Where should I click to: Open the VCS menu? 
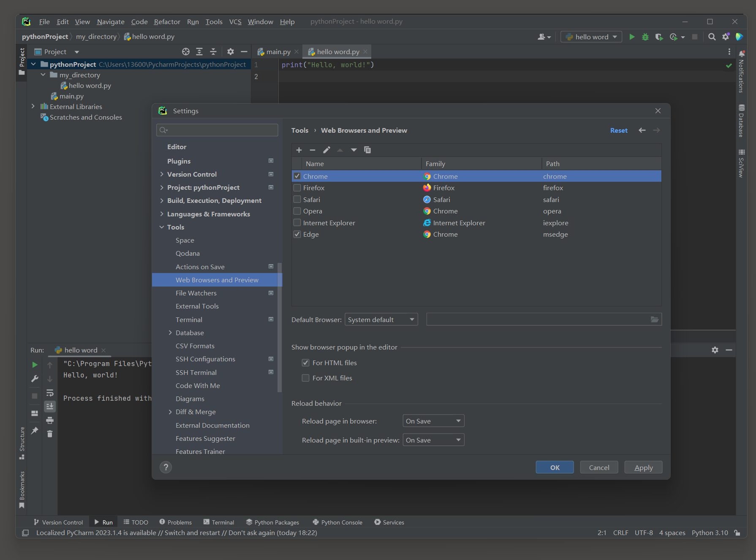coord(235,22)
